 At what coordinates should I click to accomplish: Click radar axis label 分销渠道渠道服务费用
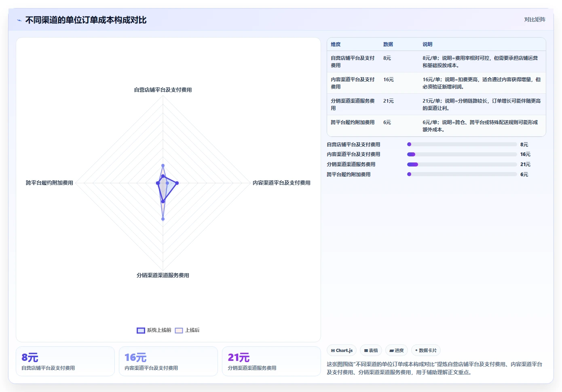(163, 275)
